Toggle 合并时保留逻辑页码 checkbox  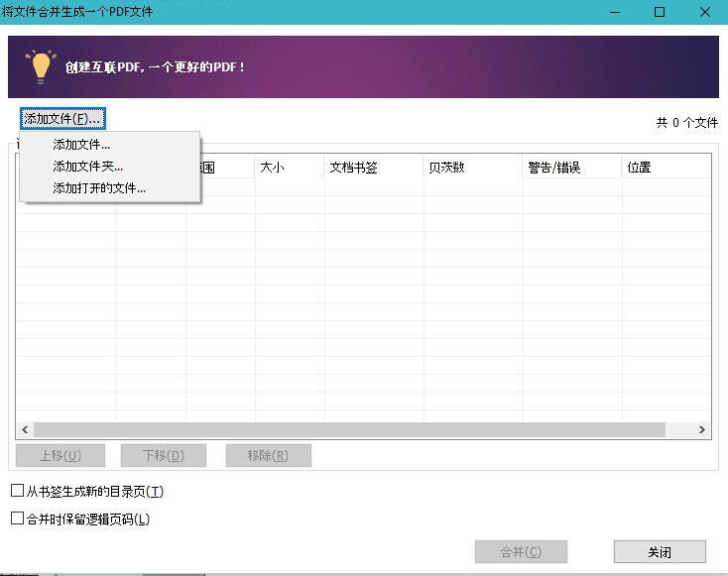[x=17, y=518]
